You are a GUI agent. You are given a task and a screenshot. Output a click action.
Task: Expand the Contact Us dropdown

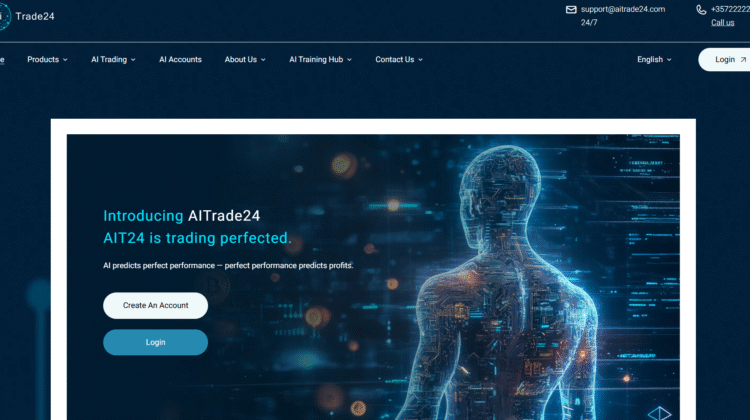tap(399, 60)
